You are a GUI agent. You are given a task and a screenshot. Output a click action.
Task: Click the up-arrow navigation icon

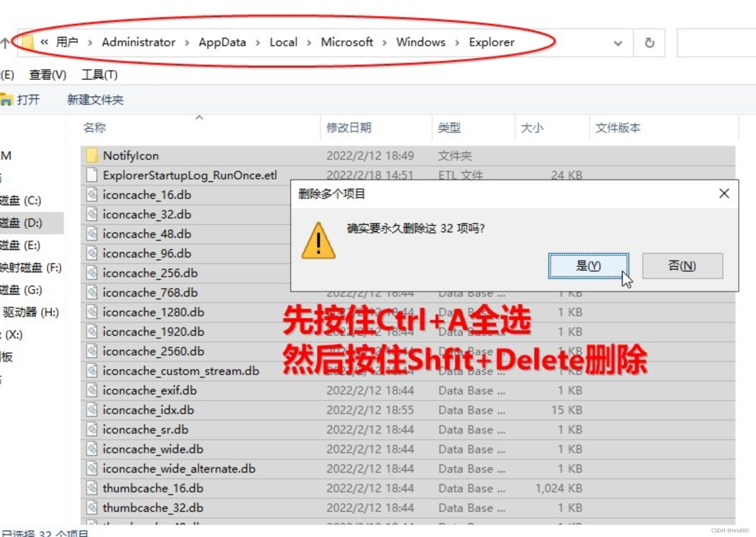point(5,43)
